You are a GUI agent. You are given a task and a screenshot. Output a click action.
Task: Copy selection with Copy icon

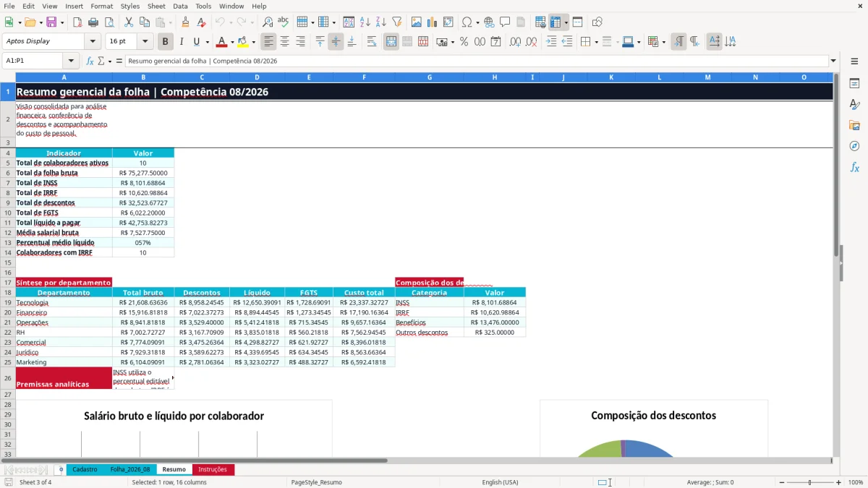[144, 22]
